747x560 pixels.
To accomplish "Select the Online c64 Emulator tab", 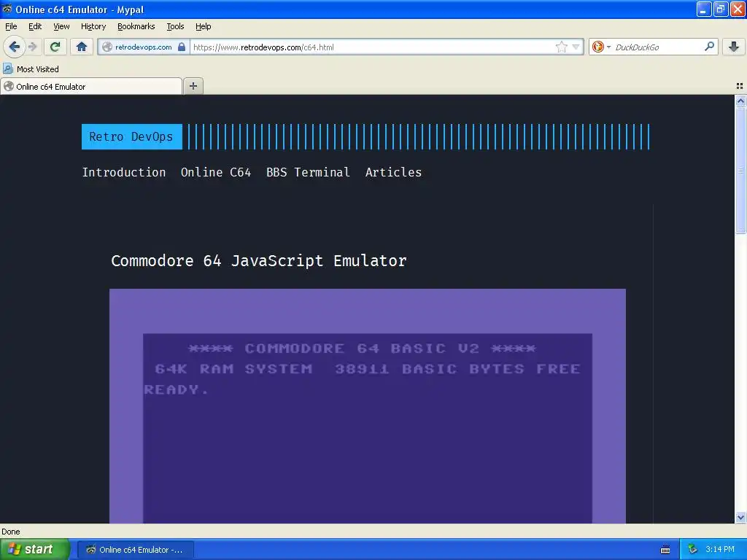I will (x=91, y=87).
